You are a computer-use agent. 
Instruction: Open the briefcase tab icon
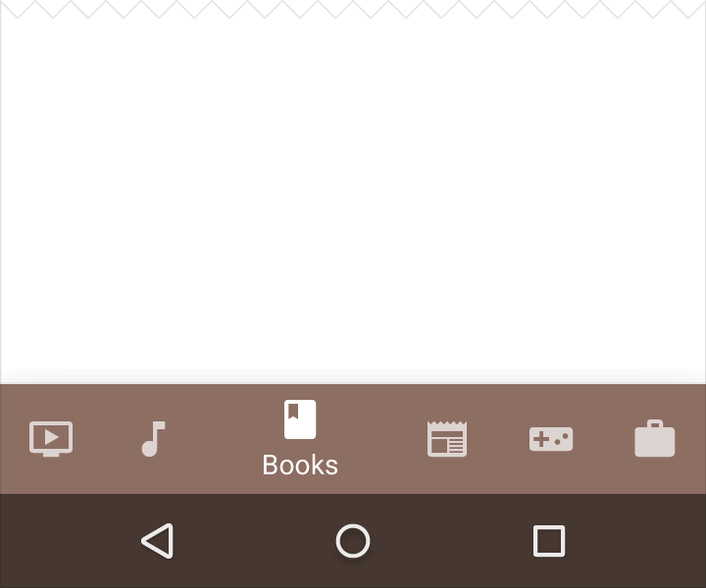click(x=655, y=438)
